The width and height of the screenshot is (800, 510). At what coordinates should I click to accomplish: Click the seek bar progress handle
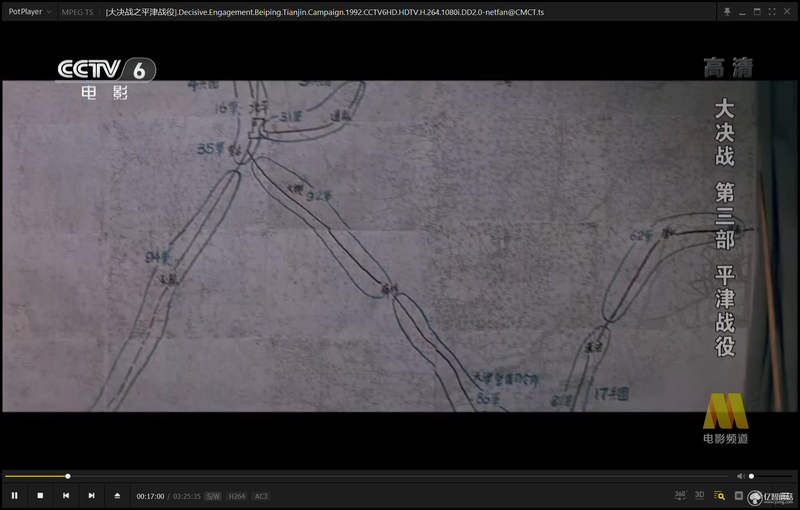click(67, 476)
